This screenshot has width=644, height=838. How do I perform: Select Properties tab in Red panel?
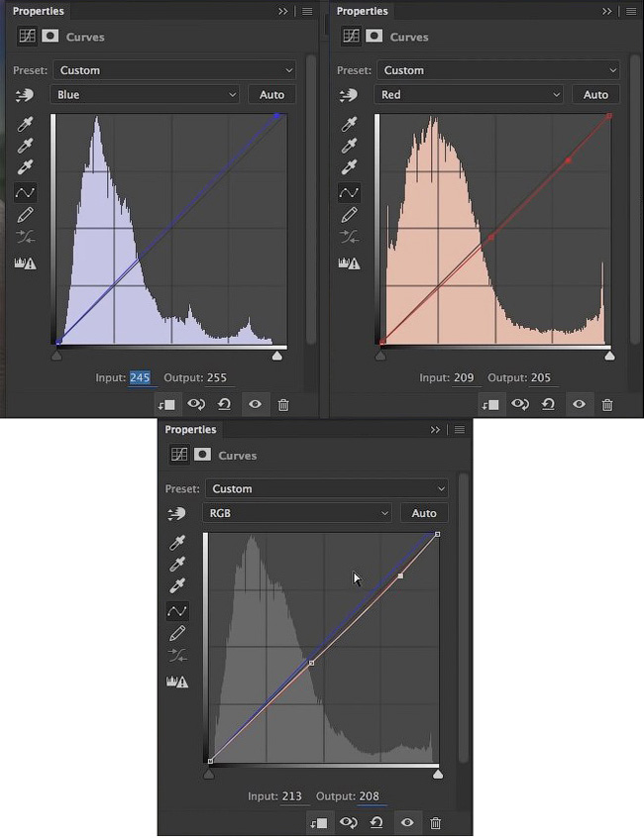pyautogui.click(x=363, y=11)
